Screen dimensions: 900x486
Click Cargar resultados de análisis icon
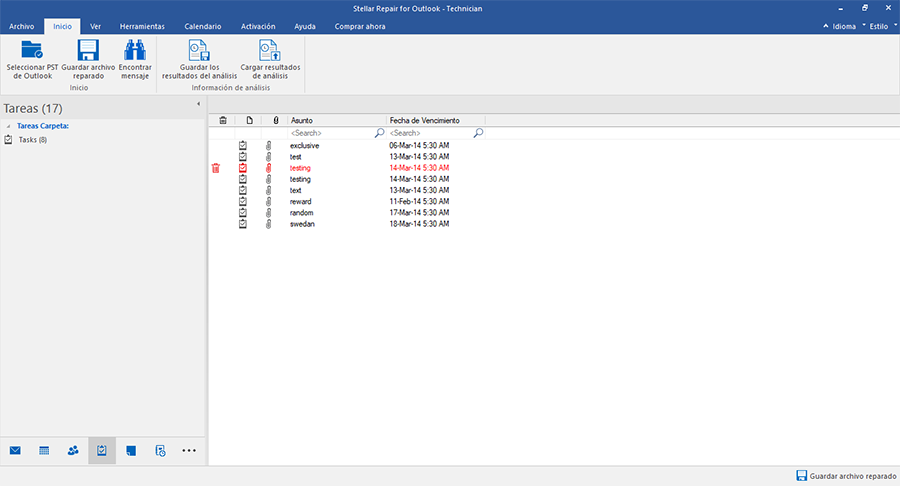270,50
